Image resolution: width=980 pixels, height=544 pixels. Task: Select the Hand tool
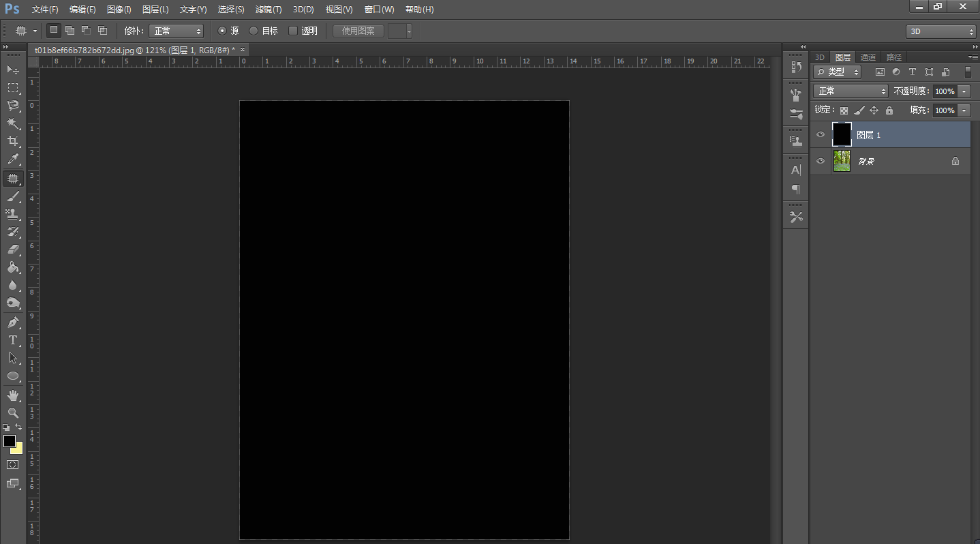tap(13, 395)
